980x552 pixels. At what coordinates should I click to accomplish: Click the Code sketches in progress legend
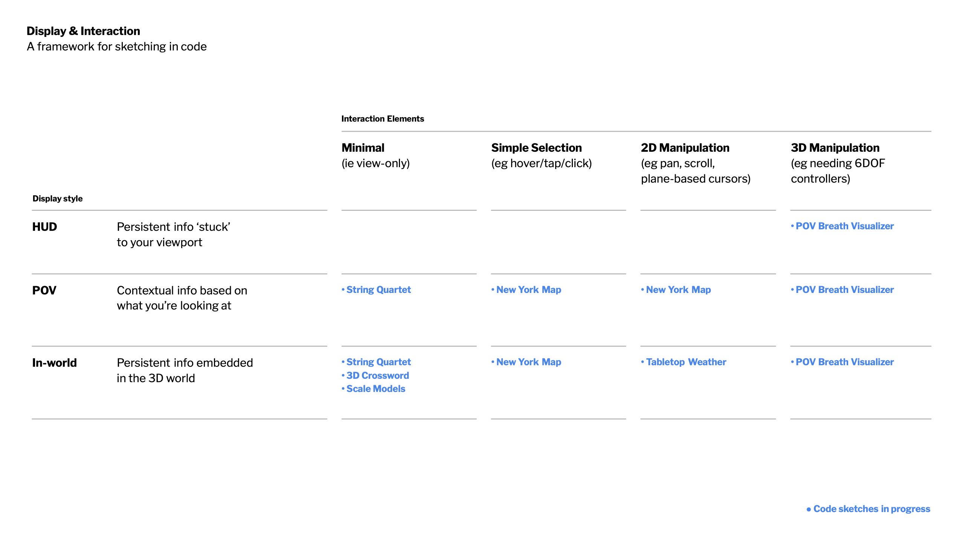pos(871,509)
